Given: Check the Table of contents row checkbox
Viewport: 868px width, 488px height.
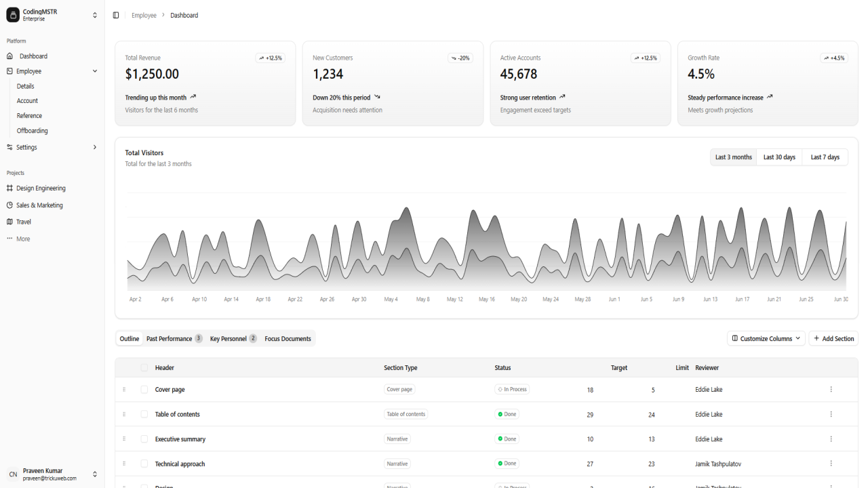Looking at the screenshot, I should click(x=144, y=414).
